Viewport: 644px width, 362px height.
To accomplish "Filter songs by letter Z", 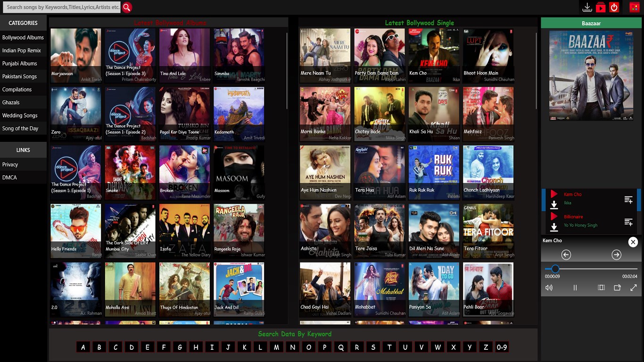I will pyautogui.click(x=486, y=347).
